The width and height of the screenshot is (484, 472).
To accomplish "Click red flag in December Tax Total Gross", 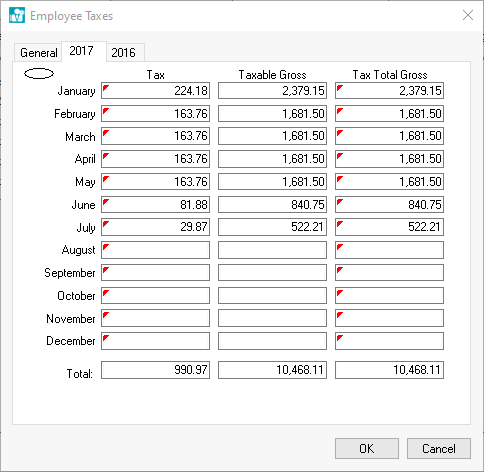I will coord(340,338).
